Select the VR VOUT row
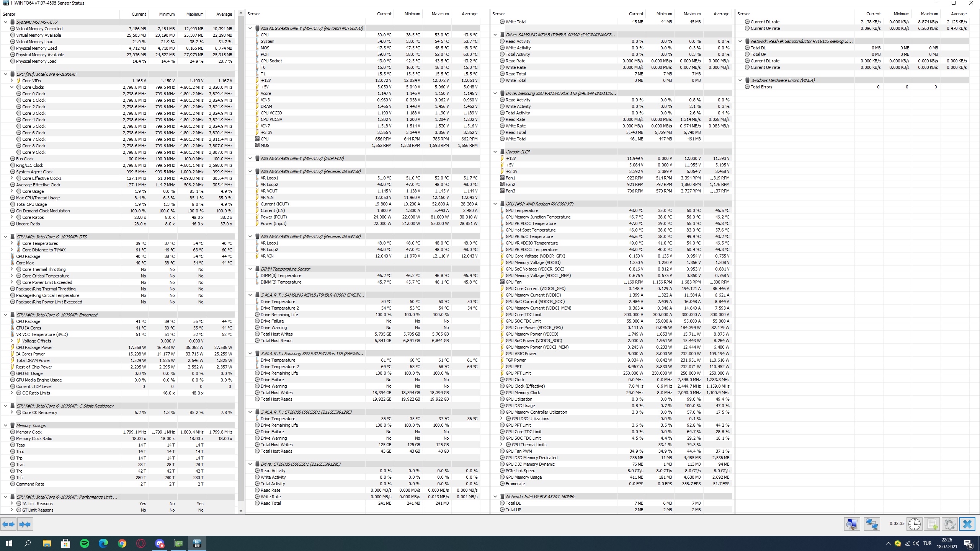 363,191
